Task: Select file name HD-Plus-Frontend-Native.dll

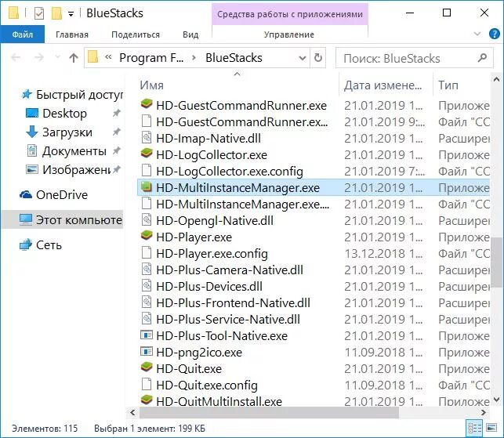Action: [233, 302]
